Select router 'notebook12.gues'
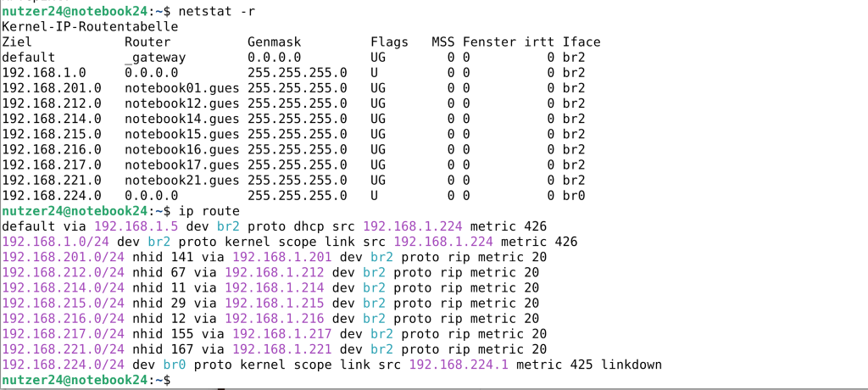The width and height of the screenshot is (868, 390). tap(182, 103)
